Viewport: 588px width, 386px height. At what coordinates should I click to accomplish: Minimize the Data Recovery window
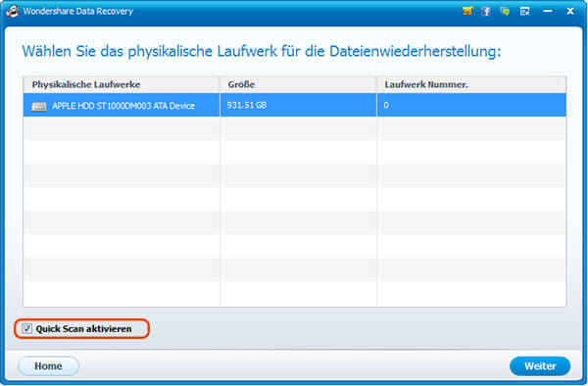[x=548, y=11]
